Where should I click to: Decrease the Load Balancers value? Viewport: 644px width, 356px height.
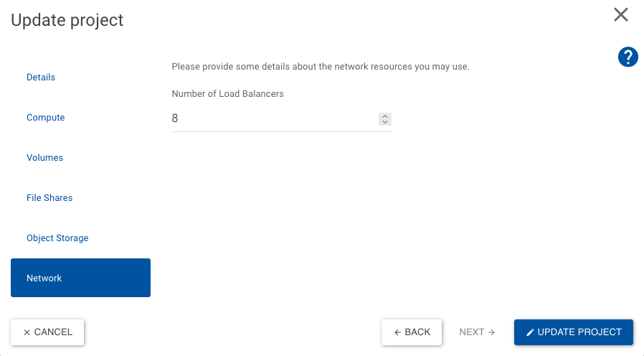[x=385, y=123]
